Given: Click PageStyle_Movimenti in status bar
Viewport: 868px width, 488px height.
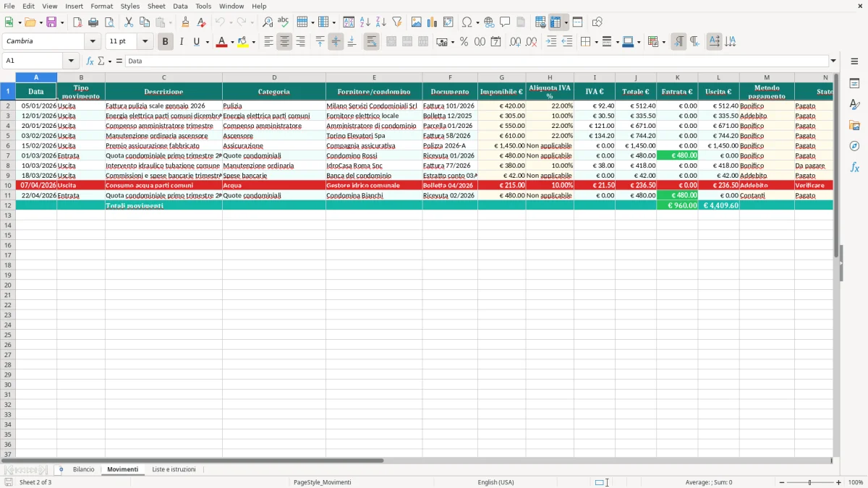Looking at the screenshot, I should (323, 482).
